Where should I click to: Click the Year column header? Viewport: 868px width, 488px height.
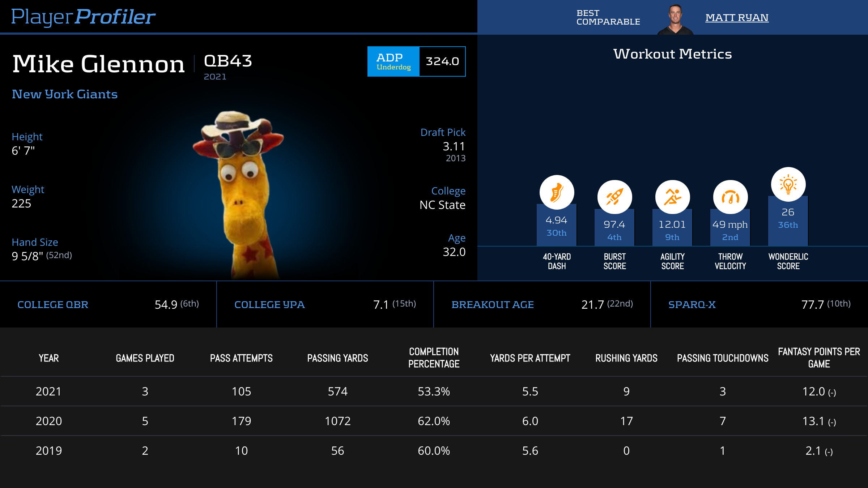49,358
